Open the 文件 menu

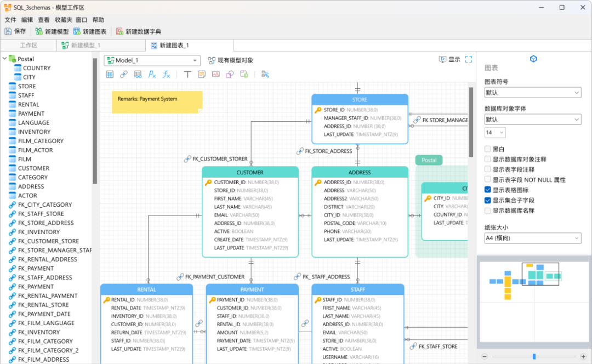click(x=10, y=20)
